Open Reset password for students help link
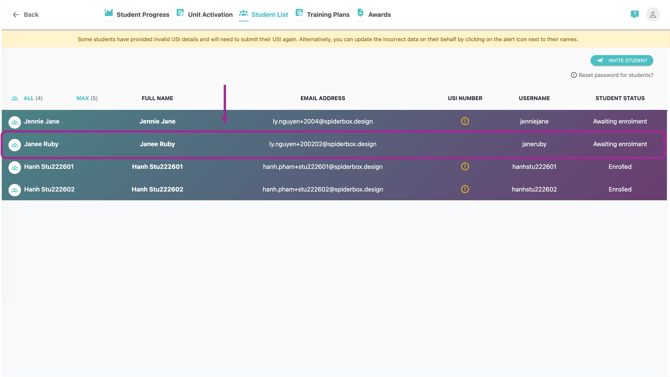Viewport: 670px width, 377px height. (x=616, y=75)
